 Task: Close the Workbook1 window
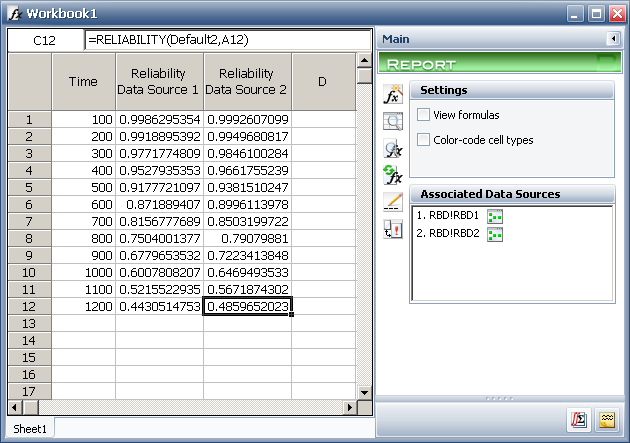pyautogui.click(x=617, y=14)
